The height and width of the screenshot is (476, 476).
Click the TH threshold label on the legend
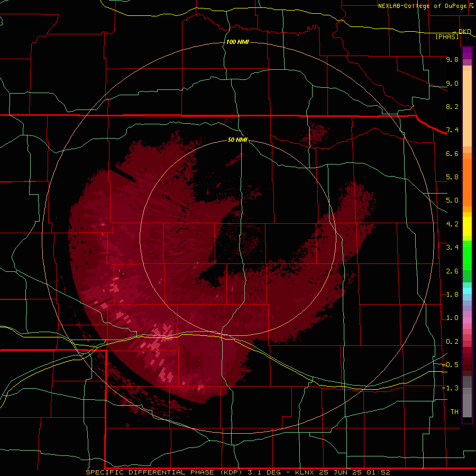pos(454,412)
